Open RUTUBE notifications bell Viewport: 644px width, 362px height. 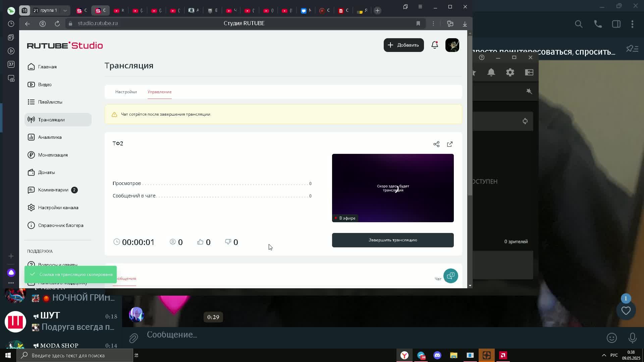click(x=435, y=45)
